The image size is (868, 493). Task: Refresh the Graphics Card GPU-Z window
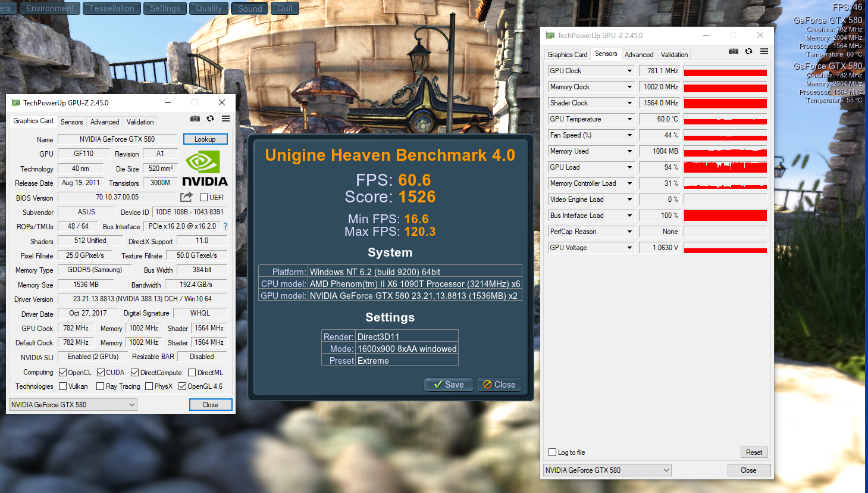pos(210,118)
